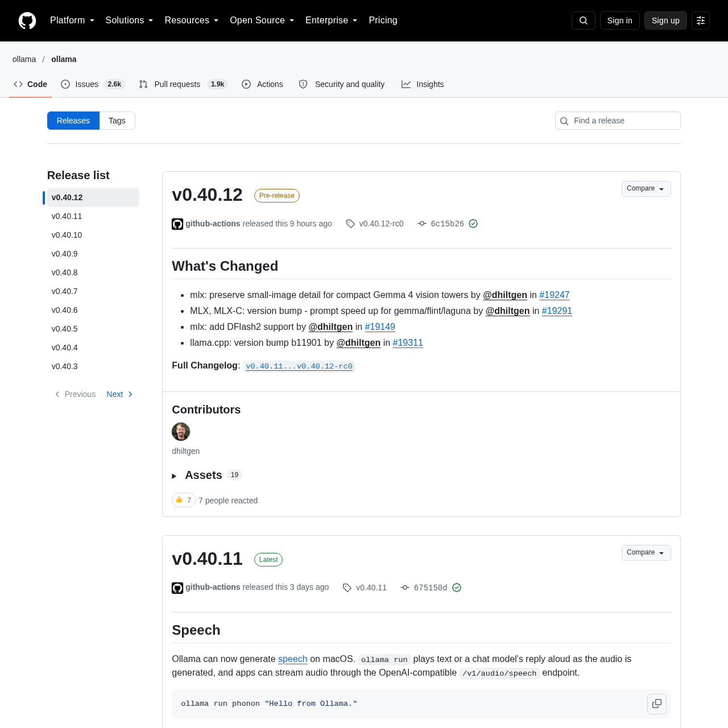Viewport: 728px width, 728px height.
Task: Open pull request #19247
Action: coord(555,295)
